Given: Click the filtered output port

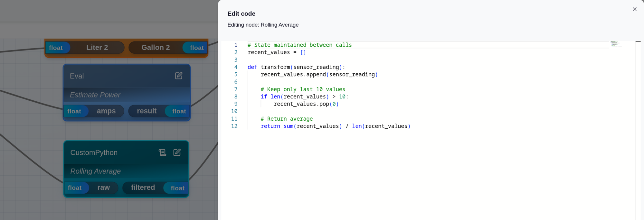Looking at the screenshot, I should (143, 188).
